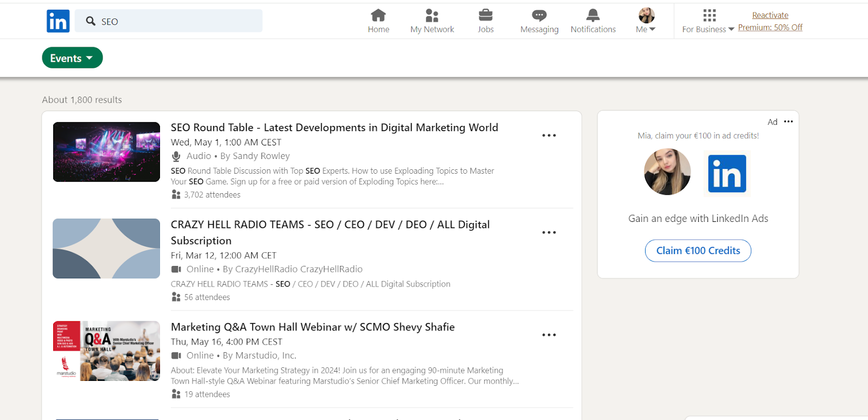Click Reactivate Premium: 50% Off link
This screenshot has height=420, width=868.
click(x=770, y=21)
